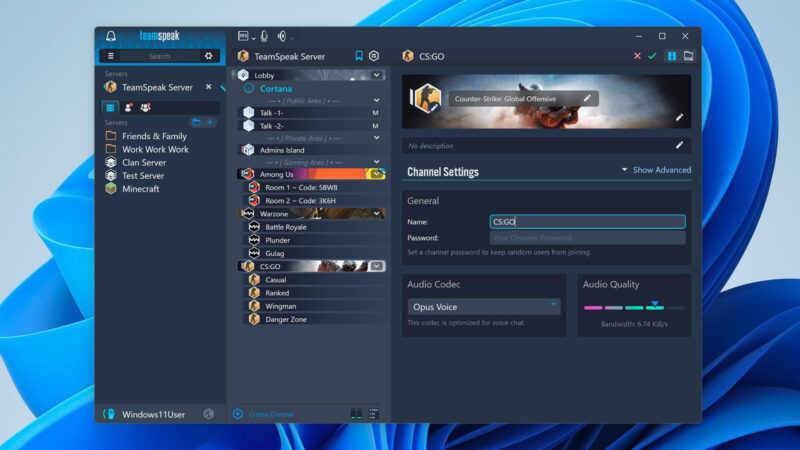Discard channel changes with red X
The height and width of the screenshot is (450, 800).
click(x=637, y=56)
